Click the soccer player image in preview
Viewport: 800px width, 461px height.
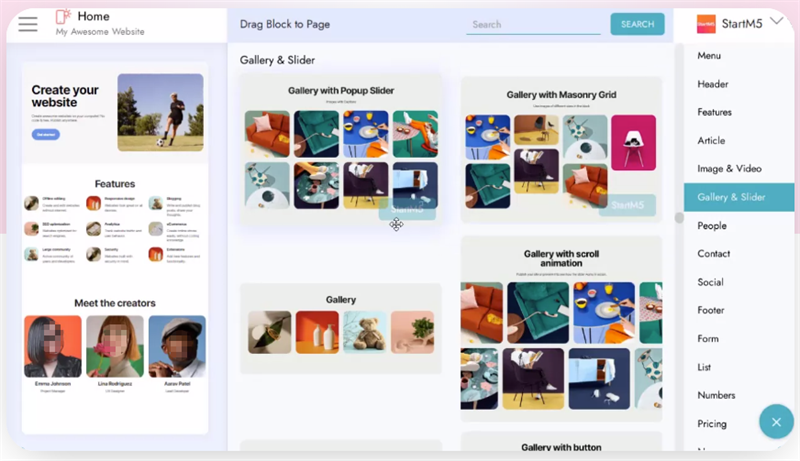160,112
